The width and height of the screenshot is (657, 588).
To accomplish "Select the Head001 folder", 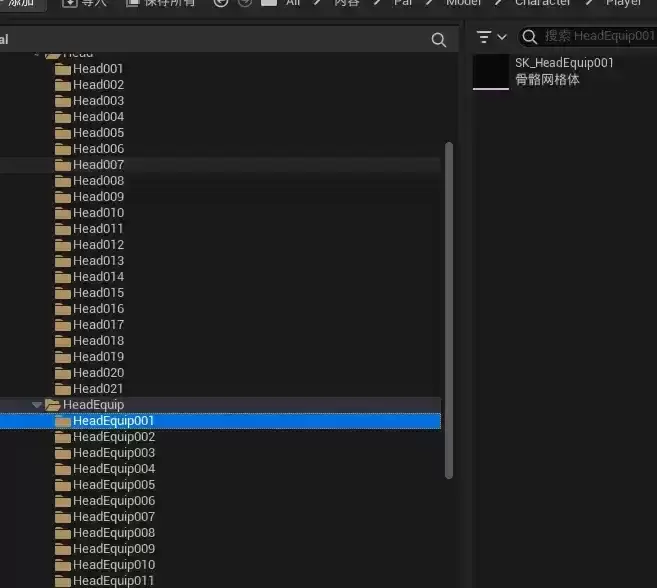I will pyautogui.click(x=98, y=69).
